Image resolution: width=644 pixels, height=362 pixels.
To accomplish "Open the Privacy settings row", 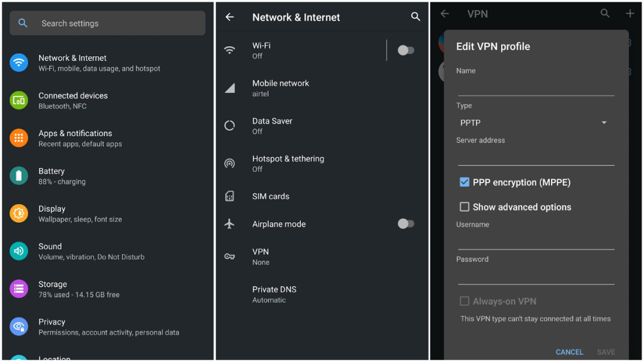I will [x=108, y=327].
